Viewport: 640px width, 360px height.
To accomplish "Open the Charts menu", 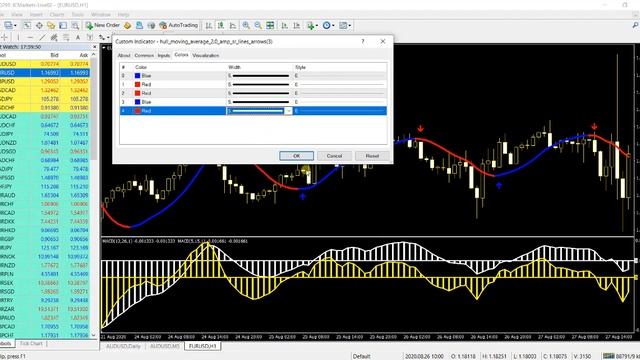I will tap(57, 15).
